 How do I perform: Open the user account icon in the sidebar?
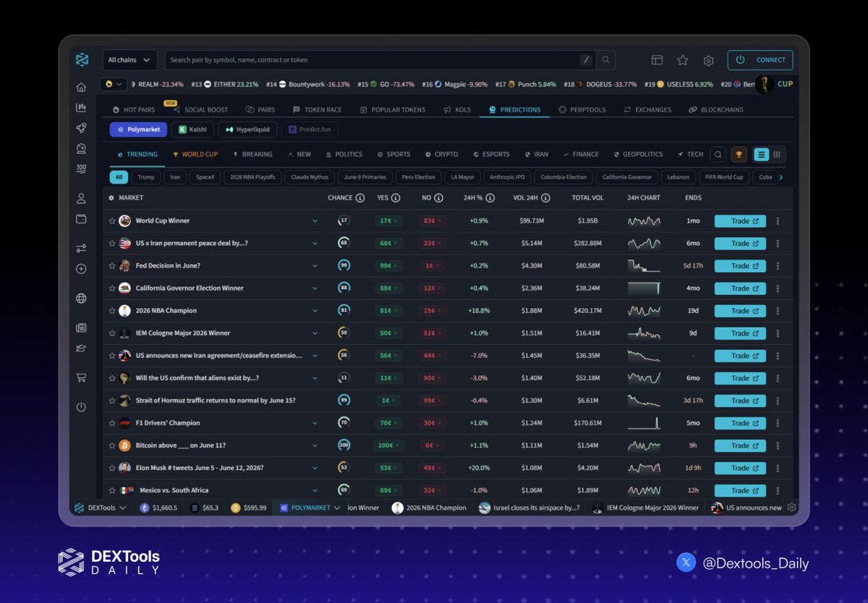pyautogui.click(x=81, y=198)
